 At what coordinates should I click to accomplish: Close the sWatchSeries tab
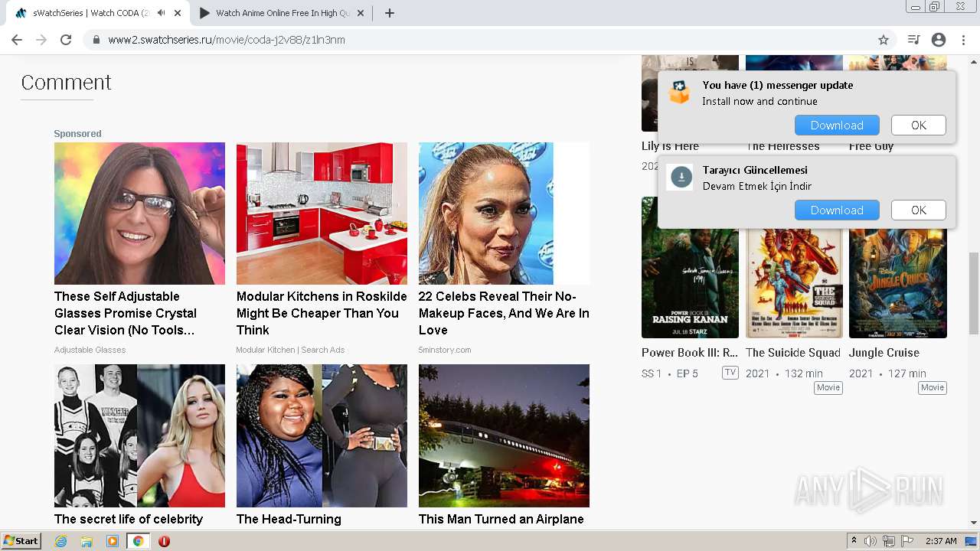coord(178,13)
